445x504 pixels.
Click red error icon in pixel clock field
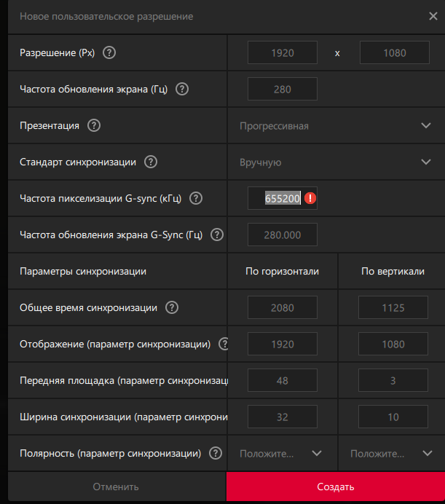click(310, 198)
